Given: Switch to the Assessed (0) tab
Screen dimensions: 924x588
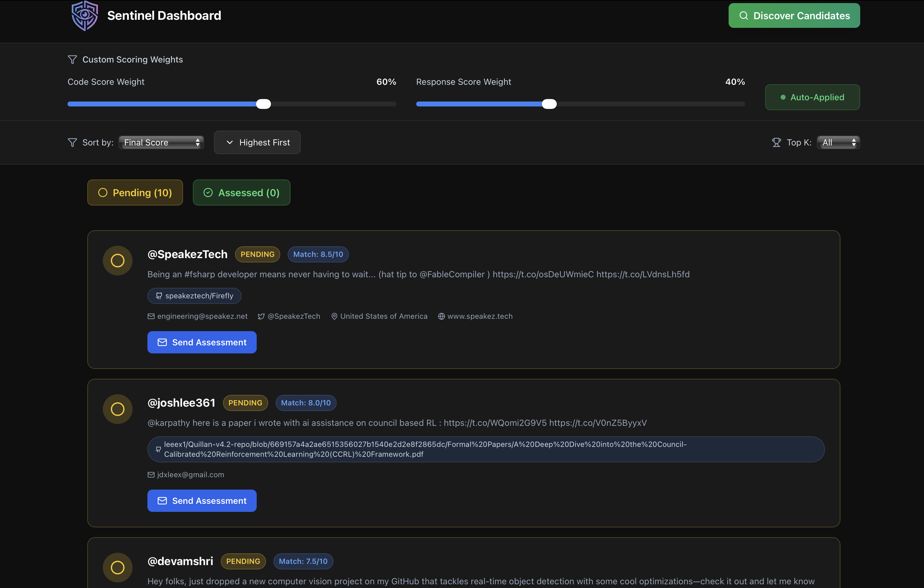Looking at the screenshot, I should click(241, 192).
